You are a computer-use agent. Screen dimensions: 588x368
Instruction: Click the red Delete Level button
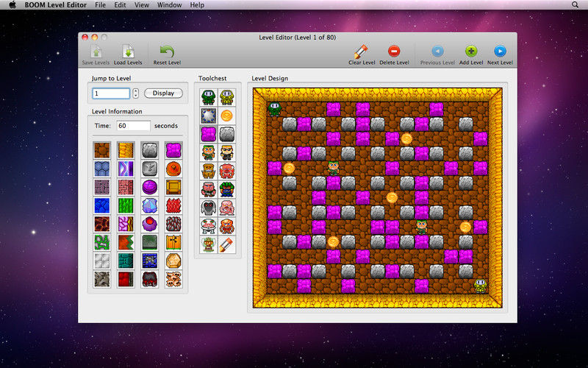(394, 55)
